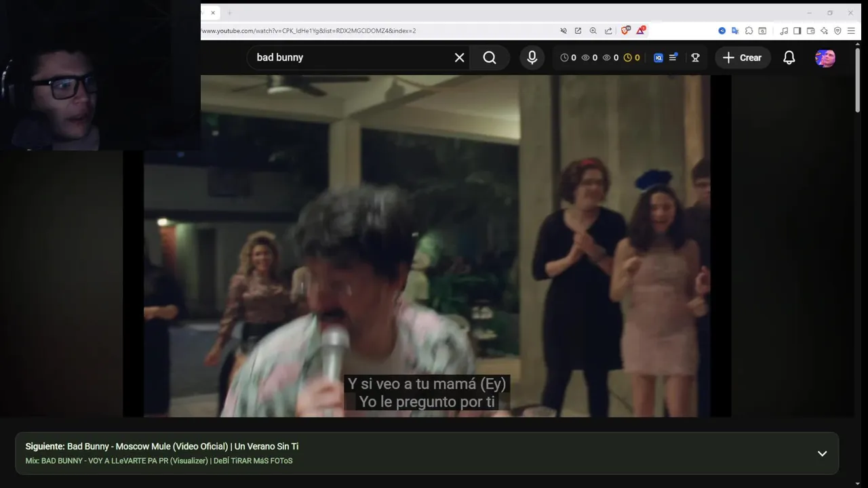
Task: Open the Crear upload menu
Action: pos(743,58)
